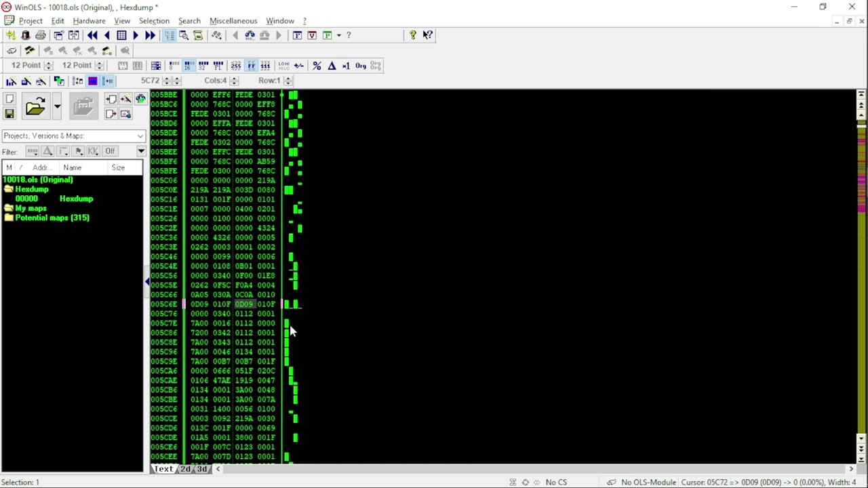
Task: Toggle the purple square view button
Action: (x=93, y=81)
